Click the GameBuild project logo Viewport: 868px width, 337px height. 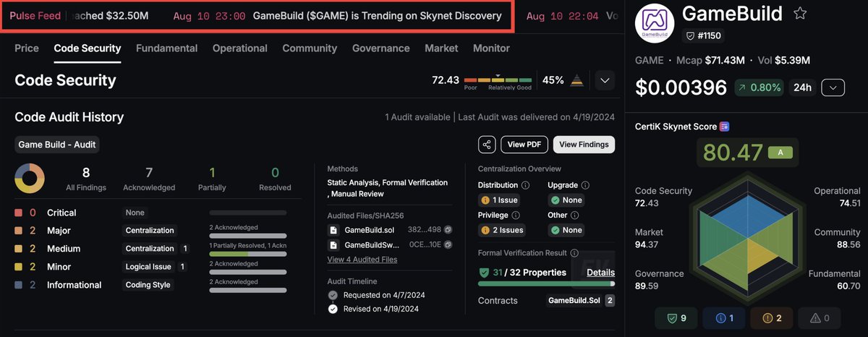click(x=655, y=22)
